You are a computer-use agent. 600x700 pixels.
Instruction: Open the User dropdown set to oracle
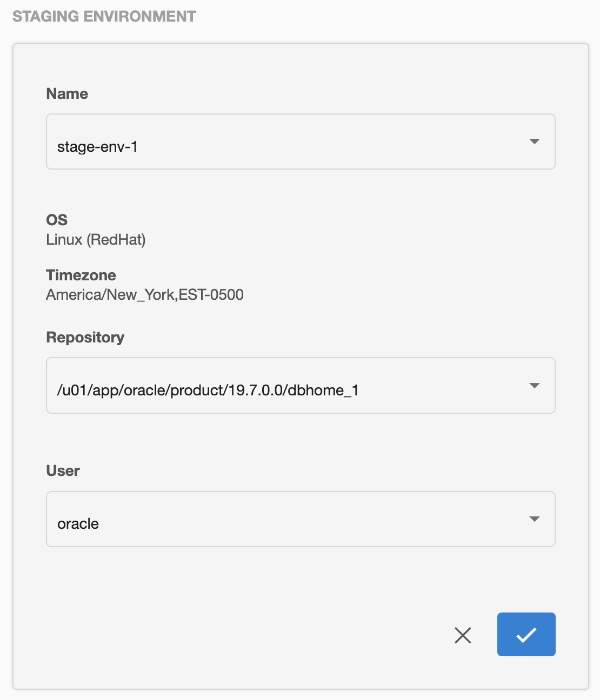(301, 519)
